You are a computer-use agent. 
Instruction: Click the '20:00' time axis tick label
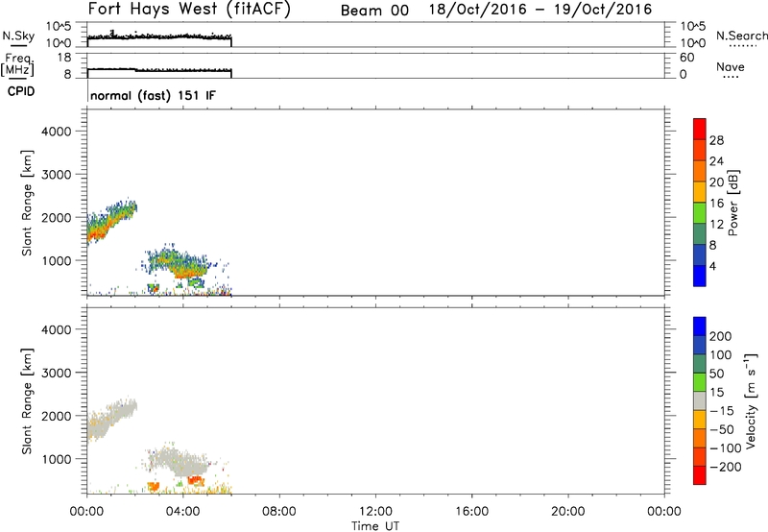click(x=567, y=512)
